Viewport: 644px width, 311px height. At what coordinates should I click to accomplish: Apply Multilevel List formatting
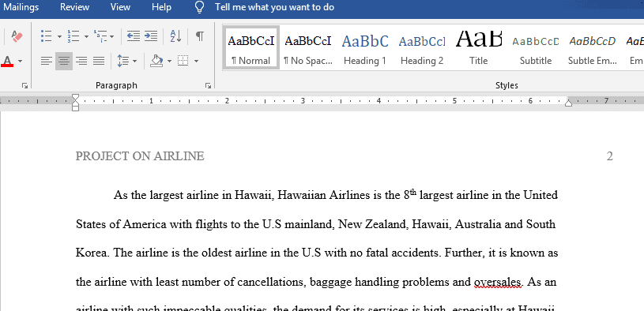pyautogui.click(x=100, y=36)
